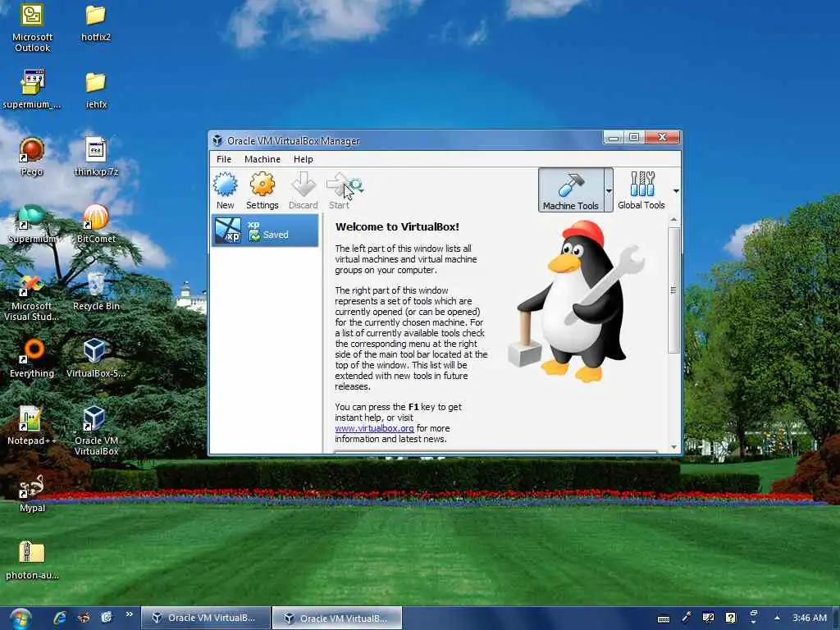Image resolution: width=840 pixels, height=630 pixels.
Task: Click the help question mark tray icon
Action: (x=730, y=619)
